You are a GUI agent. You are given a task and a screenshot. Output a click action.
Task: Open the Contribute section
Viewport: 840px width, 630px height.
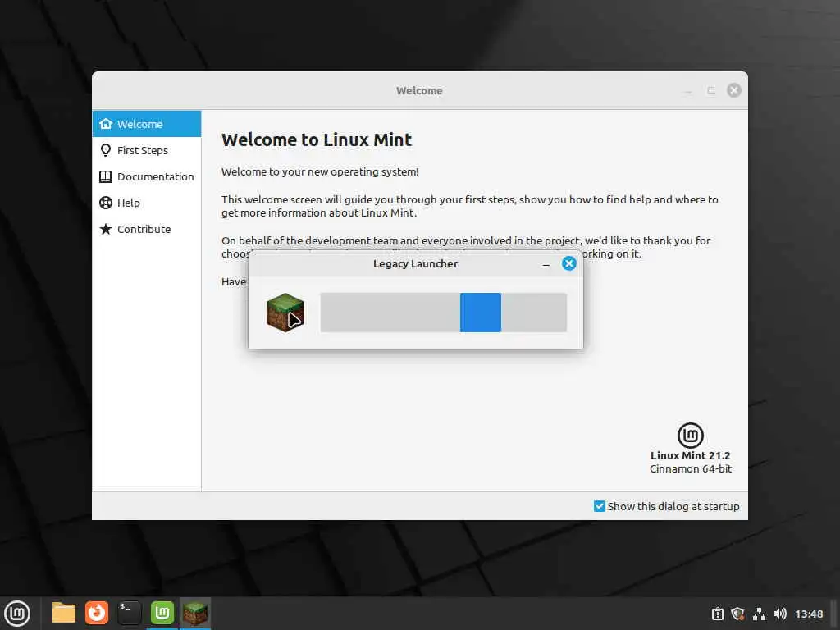(x=147, y=229)
